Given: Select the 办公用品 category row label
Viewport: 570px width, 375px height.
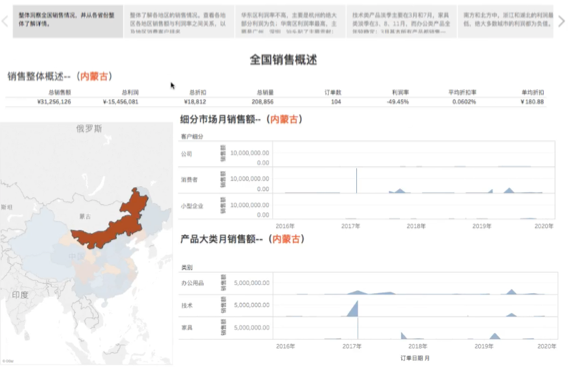Looking at the screenshot, I should point(192,283).
